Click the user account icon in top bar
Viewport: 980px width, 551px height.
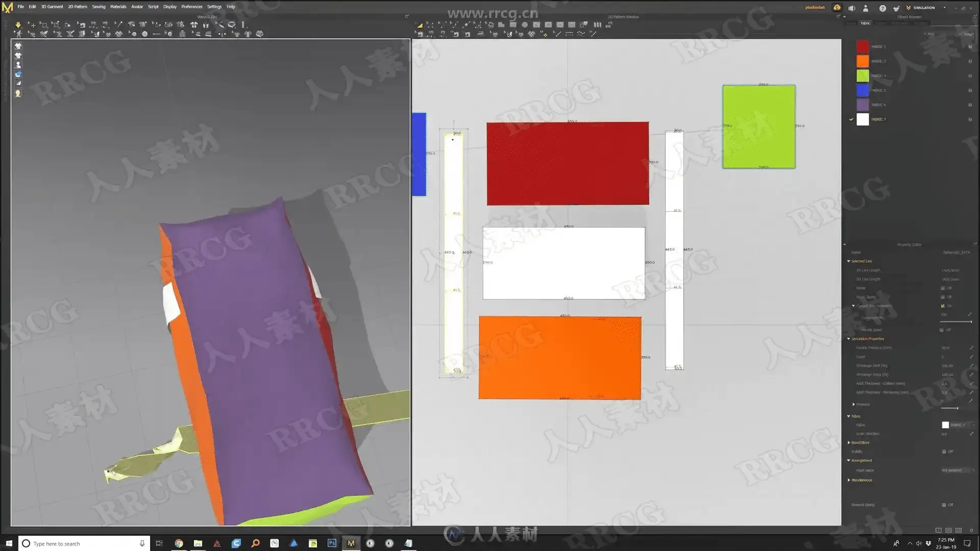pos(866,8)
